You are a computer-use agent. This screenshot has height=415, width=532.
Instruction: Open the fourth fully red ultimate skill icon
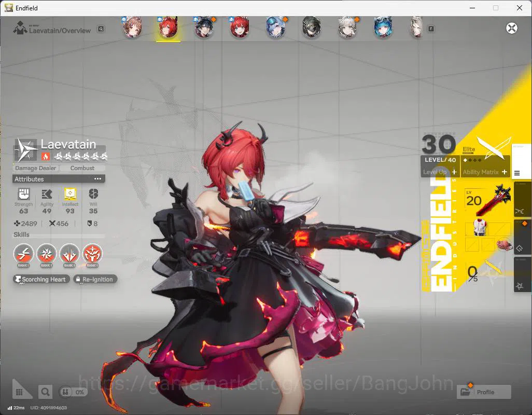[92, 254]
